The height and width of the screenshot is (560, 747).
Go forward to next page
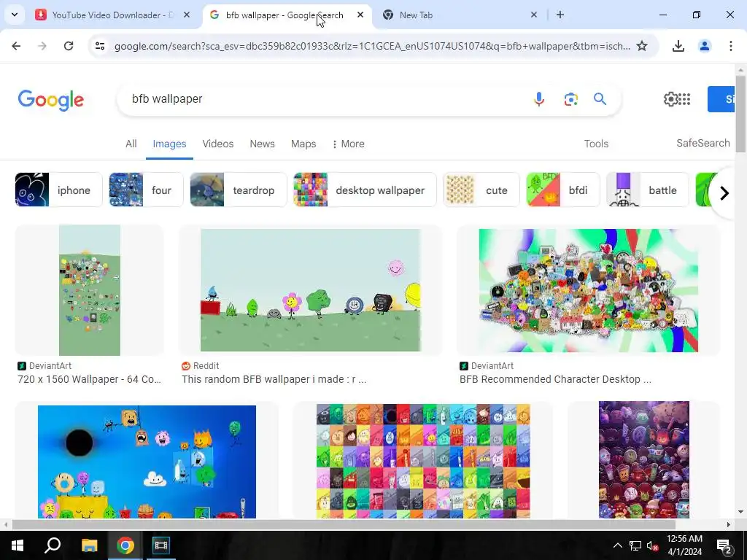[x=42, y=46]
